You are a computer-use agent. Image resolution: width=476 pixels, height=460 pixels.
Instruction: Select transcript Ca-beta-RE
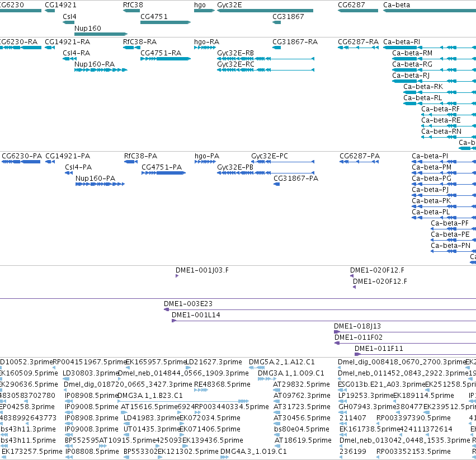tap(449, 126)
